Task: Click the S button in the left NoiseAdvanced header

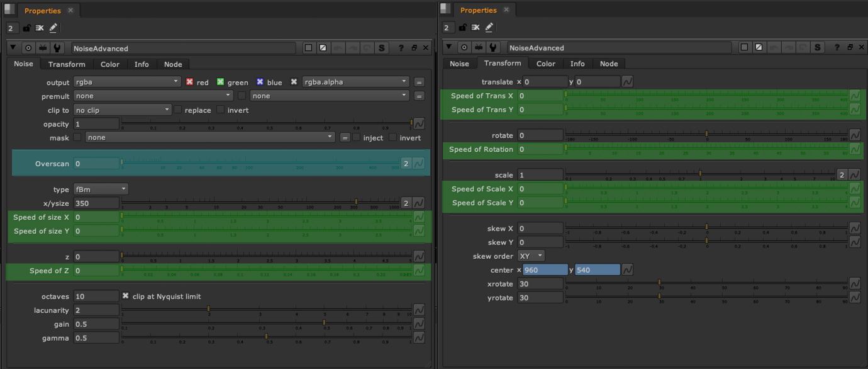Action: click(x=381, y=48)
